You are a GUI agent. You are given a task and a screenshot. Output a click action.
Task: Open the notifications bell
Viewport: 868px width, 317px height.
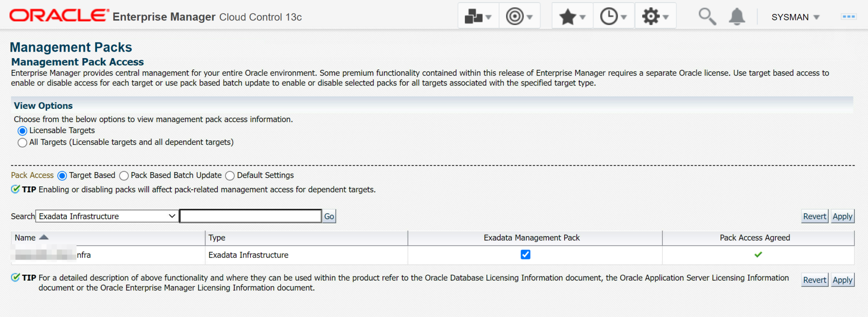[x=737, y=17]
